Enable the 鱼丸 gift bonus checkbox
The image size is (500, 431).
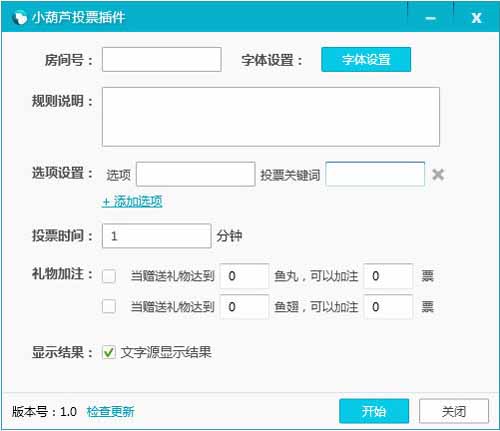pyautogui.click(x=109, y=276)
